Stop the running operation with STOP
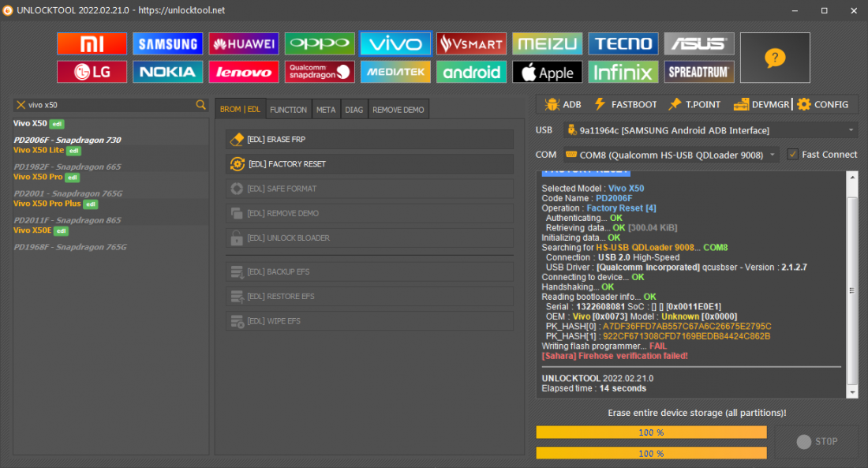 point(817,441)
